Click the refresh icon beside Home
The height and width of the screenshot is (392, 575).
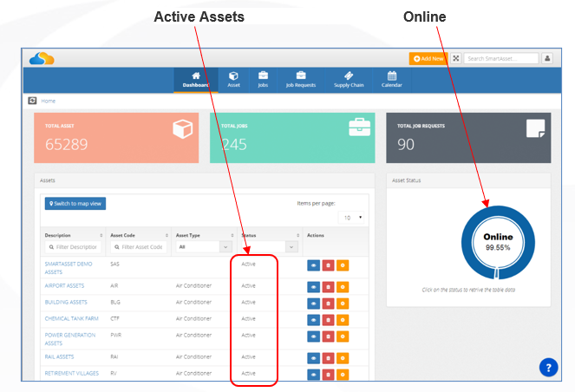pyautogui.click(x=32, y=101)
